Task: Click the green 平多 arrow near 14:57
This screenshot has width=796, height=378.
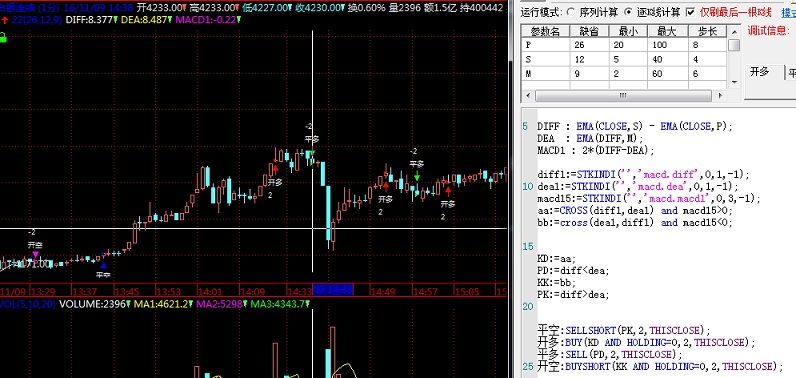Action: point(417,176)
